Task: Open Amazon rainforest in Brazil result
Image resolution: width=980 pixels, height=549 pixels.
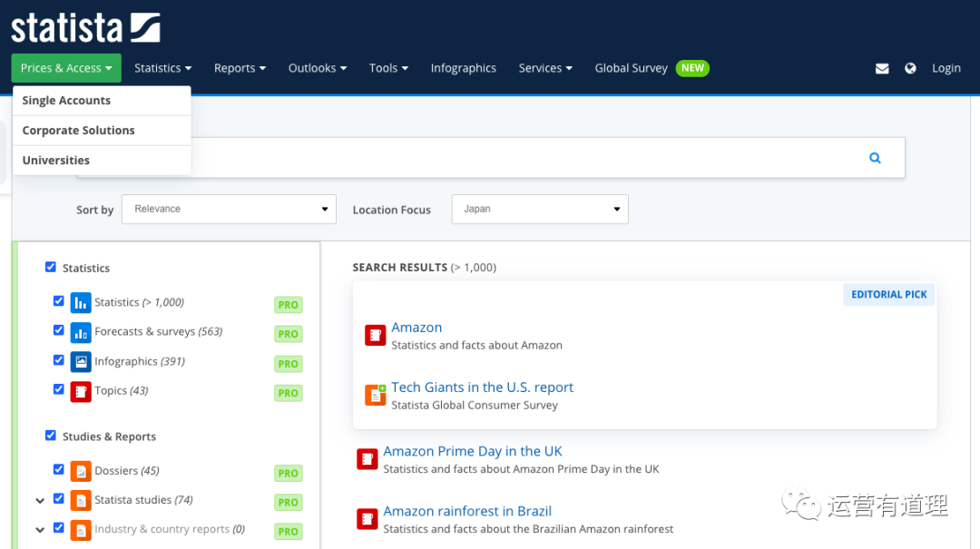Action: click(467, 512)
